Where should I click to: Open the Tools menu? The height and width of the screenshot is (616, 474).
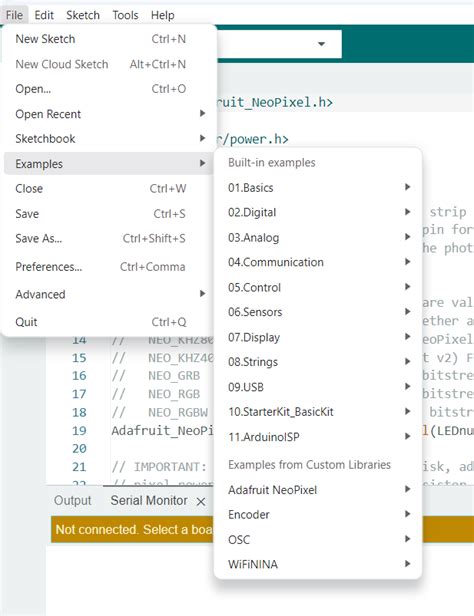click(125, 15)
